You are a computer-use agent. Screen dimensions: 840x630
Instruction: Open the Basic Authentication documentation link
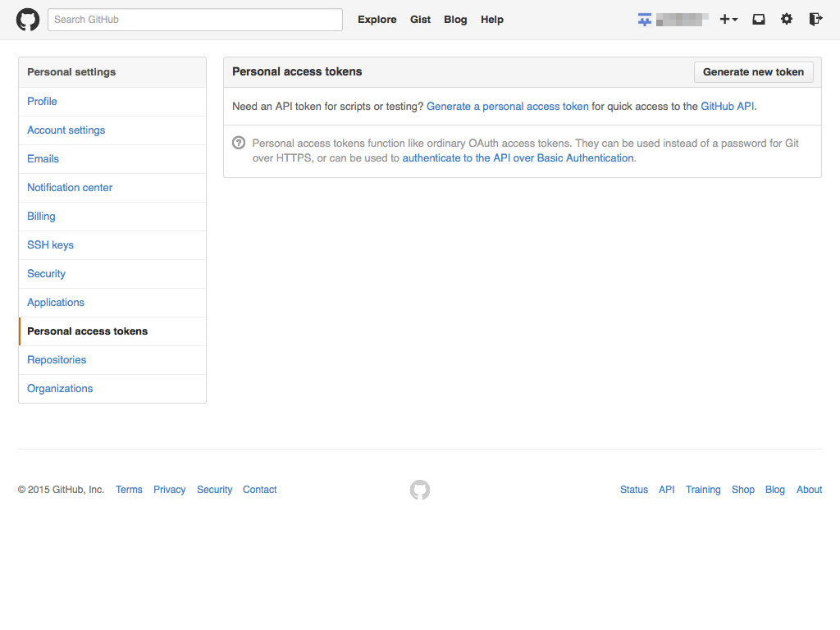tap(518, 158)
